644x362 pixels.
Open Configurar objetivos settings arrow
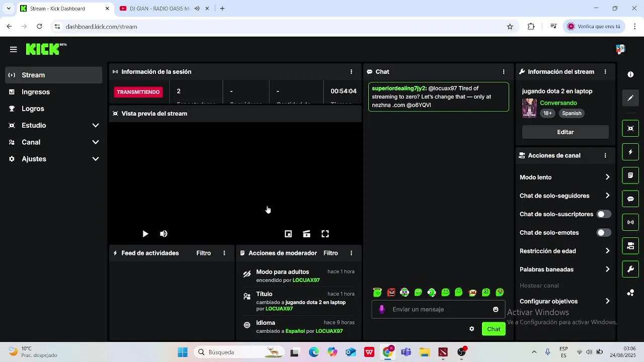[607, 301]
